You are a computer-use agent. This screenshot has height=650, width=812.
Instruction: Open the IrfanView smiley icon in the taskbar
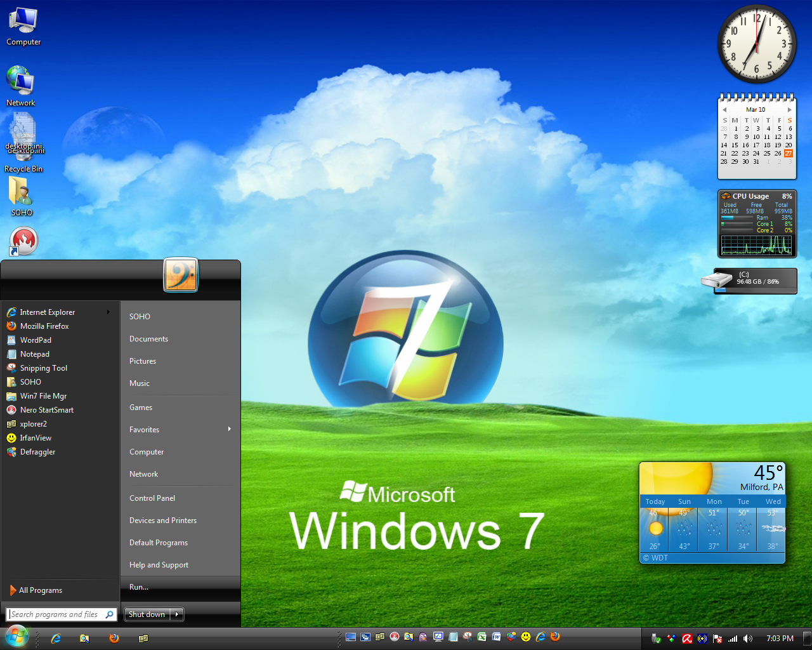[526, 637]
